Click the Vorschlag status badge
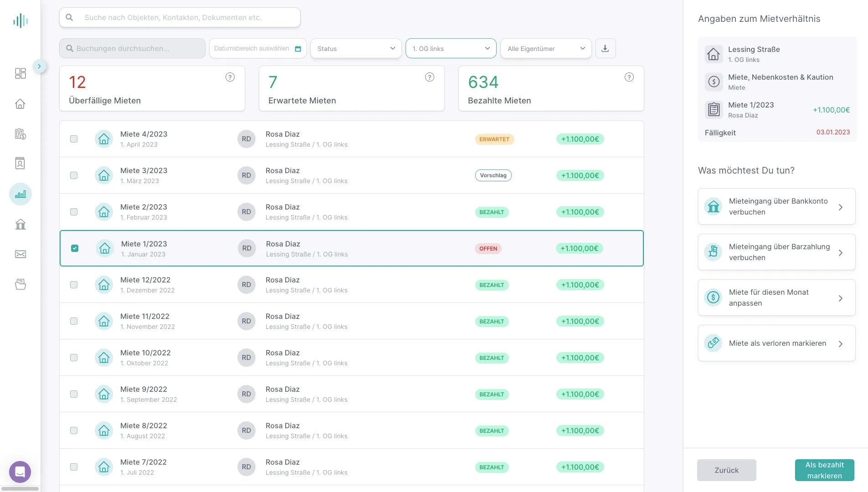 tap(493, 175)
